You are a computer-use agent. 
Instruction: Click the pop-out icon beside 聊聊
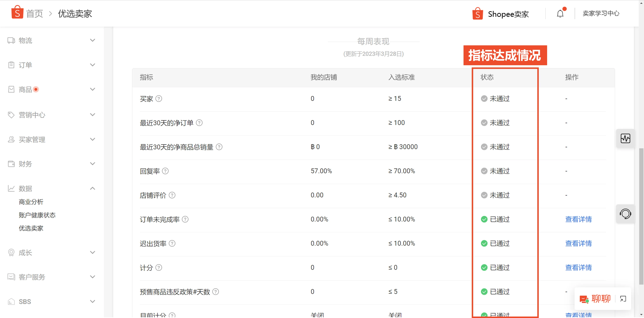[x=623, y=299]
